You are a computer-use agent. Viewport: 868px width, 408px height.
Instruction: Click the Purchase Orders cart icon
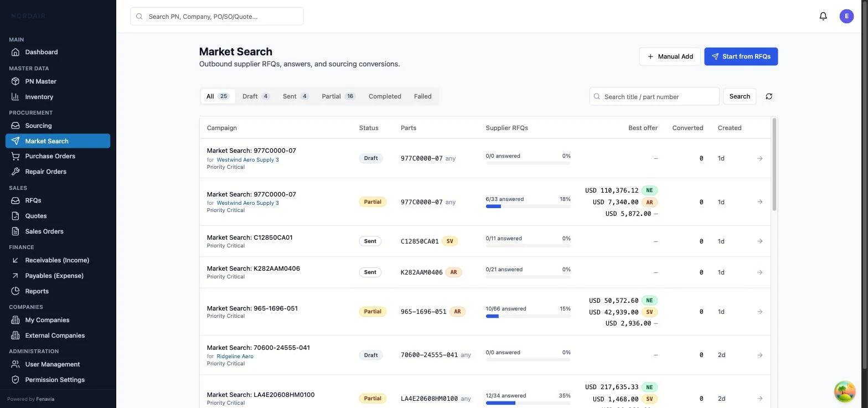click(x=15, y=156)
